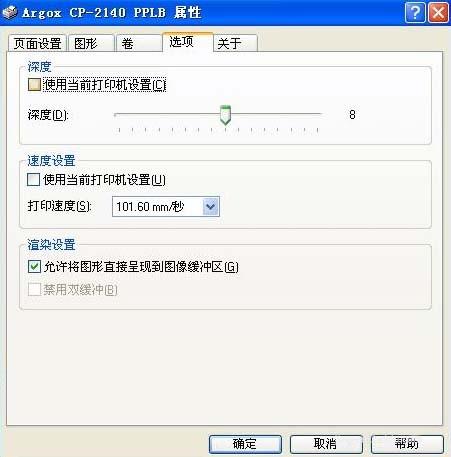The height and width of the screenshot is (457, 451).
Task: Go to the 卷 tab
Action: click(x=138, y=43)
